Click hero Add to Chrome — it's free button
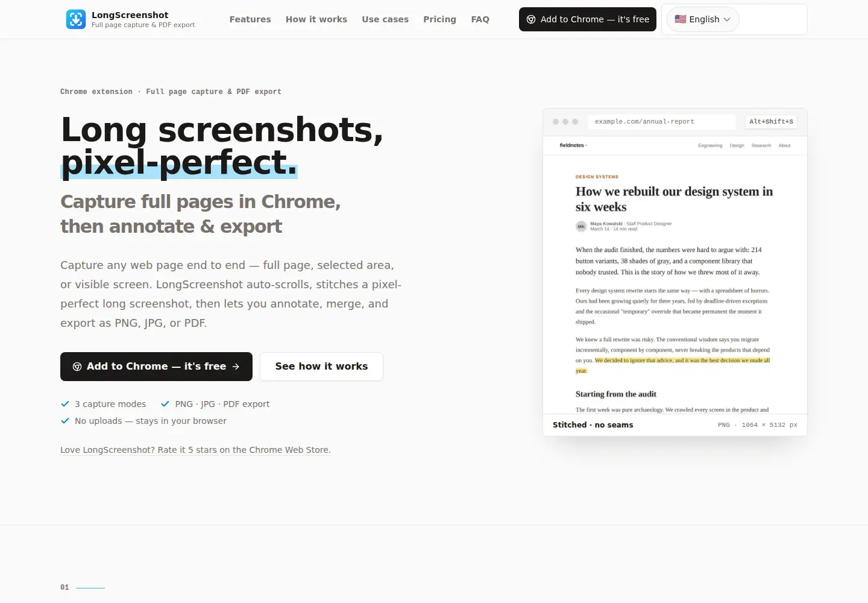Image resolution: width=868 pixels, height=603 pixels. tap(156, 367)
